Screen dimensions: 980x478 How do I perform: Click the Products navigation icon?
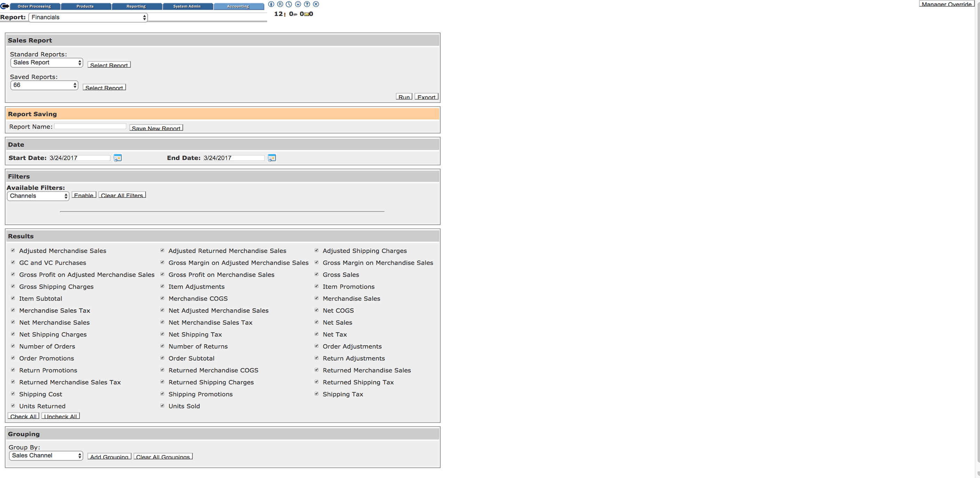coord(86,6)
